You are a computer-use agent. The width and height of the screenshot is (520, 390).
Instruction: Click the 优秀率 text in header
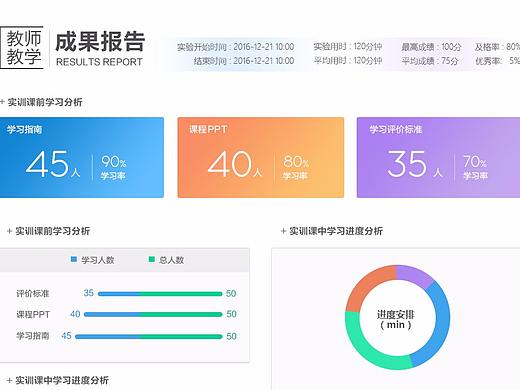click(497, 61)
